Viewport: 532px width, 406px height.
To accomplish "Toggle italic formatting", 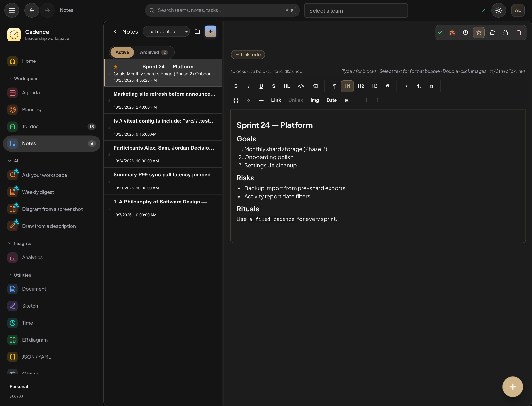I will pyautogui.click(x=249, y=86).
